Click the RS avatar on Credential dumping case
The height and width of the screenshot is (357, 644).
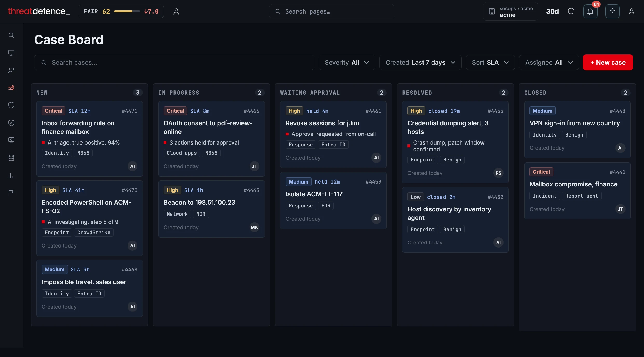498,173
